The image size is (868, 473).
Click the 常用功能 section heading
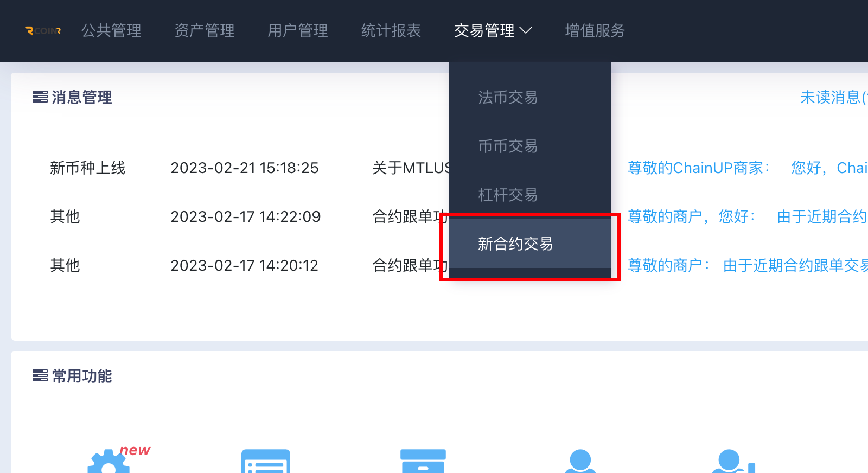82,376
